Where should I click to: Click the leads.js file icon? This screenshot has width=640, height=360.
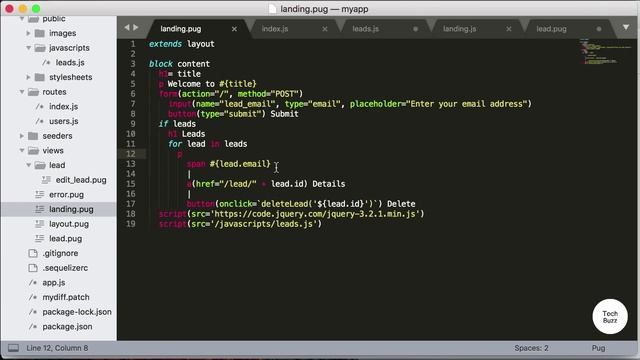click(46, 62)
